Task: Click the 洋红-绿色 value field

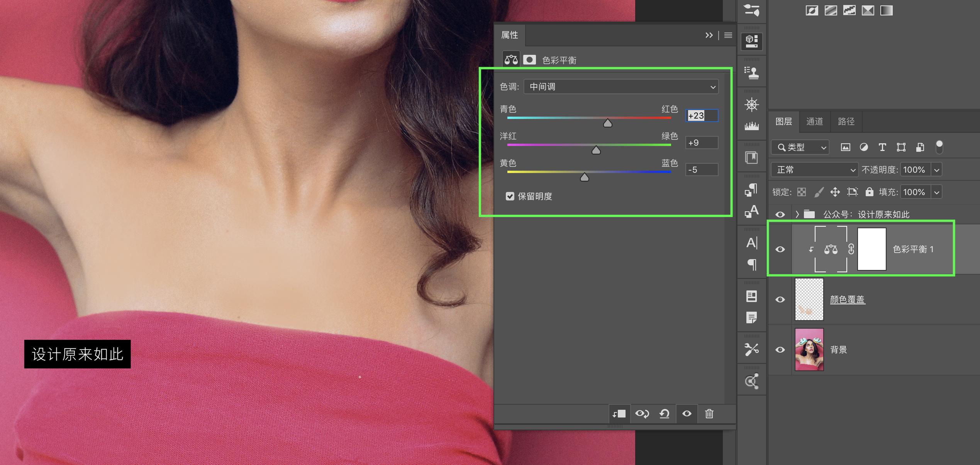Action: point(702,143)
